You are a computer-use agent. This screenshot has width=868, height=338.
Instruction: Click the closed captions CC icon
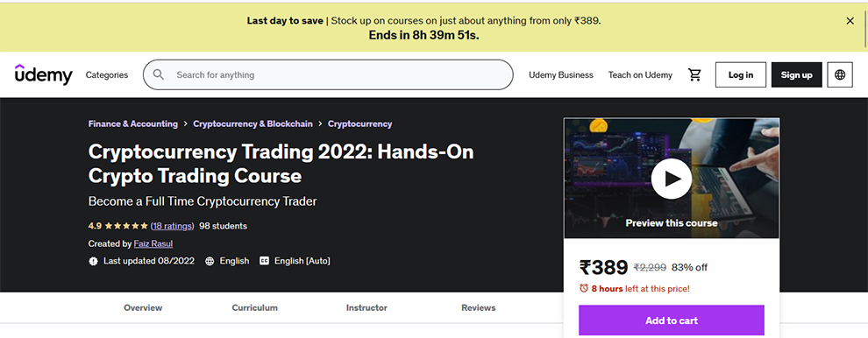coord(264,261)
